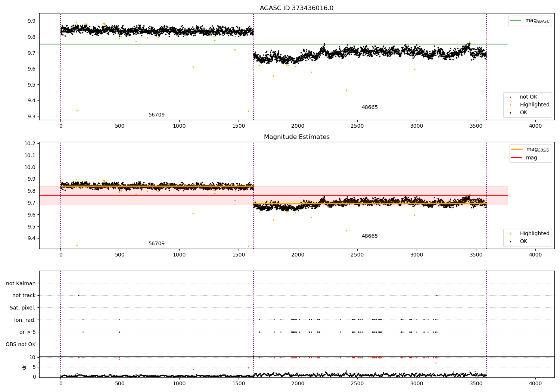
Task: Select 'OK' in the top plot lower legend
Action: (x=523, y=113)
